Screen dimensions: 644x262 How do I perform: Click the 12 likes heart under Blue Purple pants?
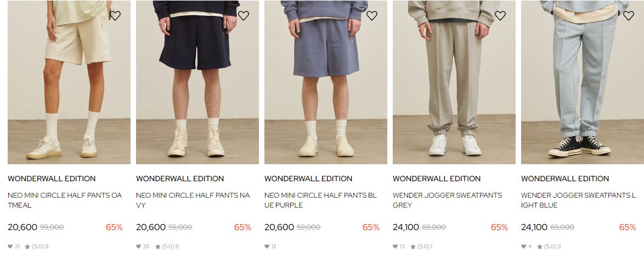[267, 247]
